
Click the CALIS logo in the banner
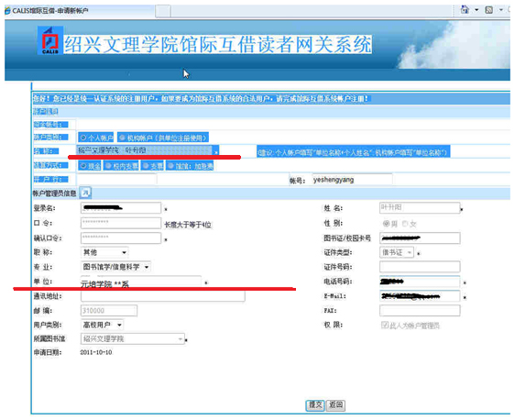pos(50,40)
